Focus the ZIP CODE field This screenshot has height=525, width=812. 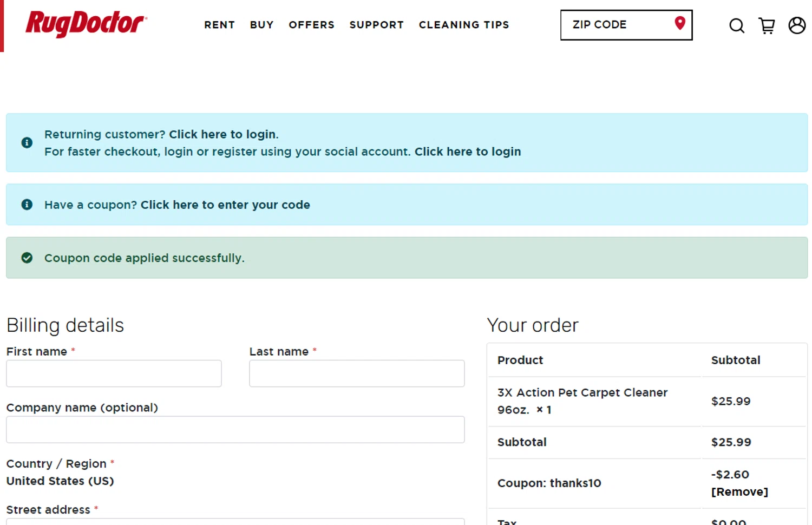tap(626, 25)
